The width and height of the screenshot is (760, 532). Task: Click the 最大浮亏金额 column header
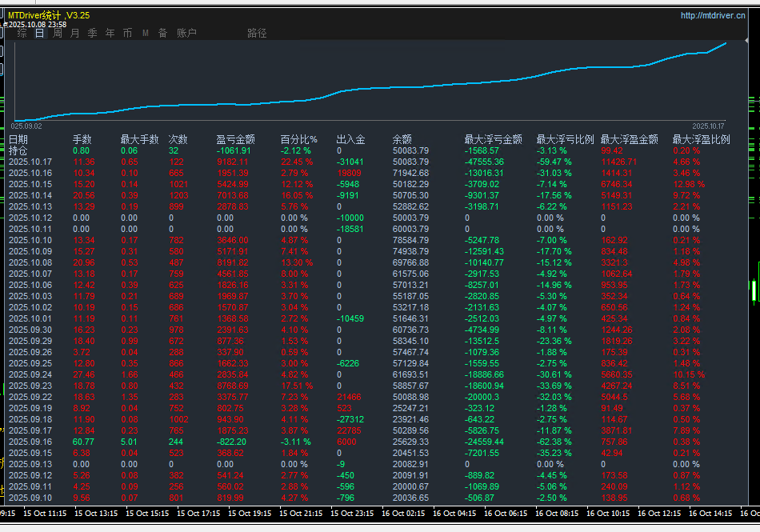pos(493,140)
